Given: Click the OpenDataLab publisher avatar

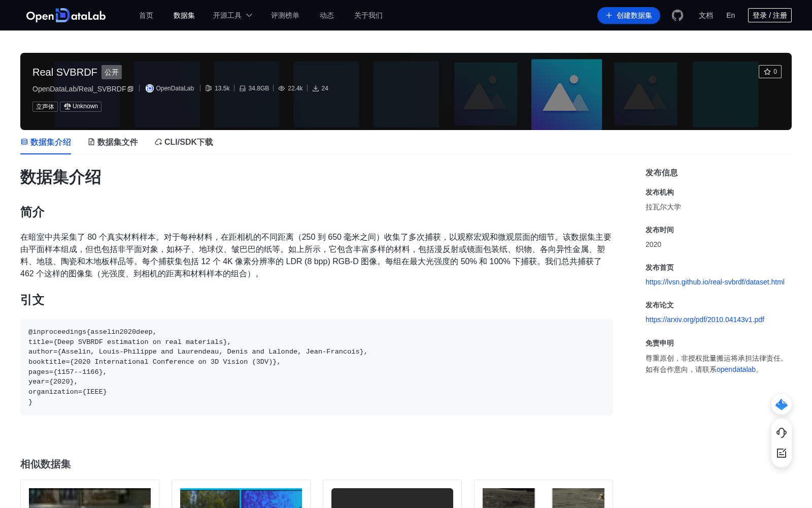Looking at the screenshot, I should [x=150, y=88].
